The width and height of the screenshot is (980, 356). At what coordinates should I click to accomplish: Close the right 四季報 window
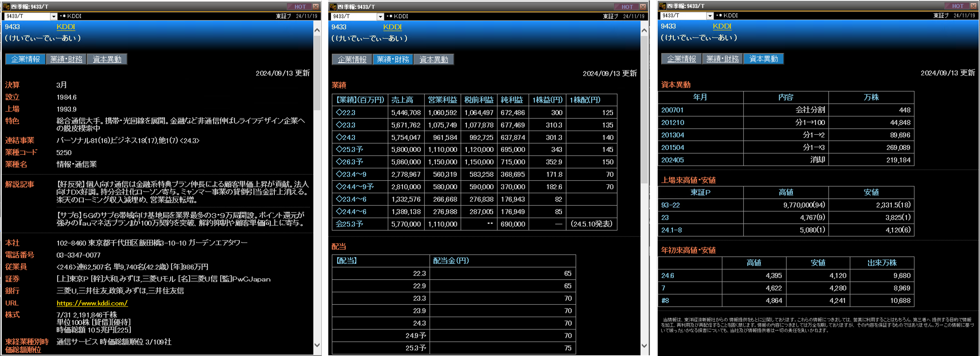974,6
